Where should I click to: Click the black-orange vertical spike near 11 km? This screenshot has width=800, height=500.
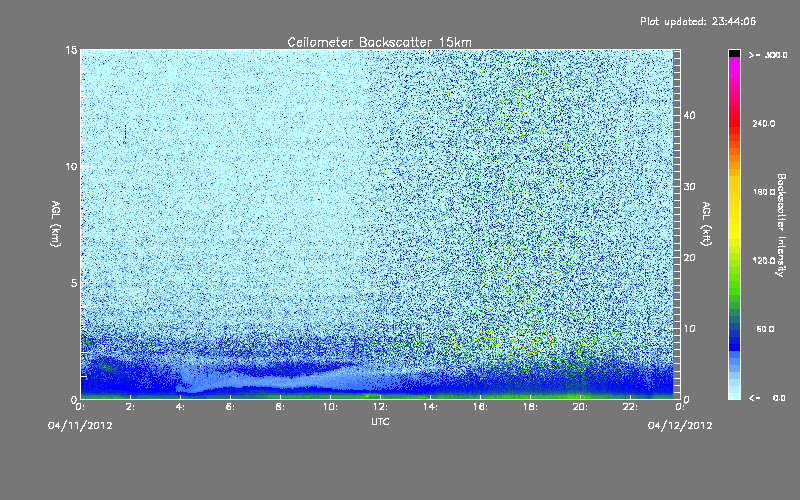125,135
